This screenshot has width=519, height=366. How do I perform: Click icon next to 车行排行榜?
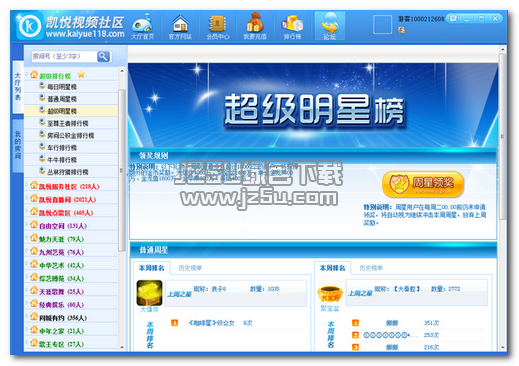coord(42,147)
